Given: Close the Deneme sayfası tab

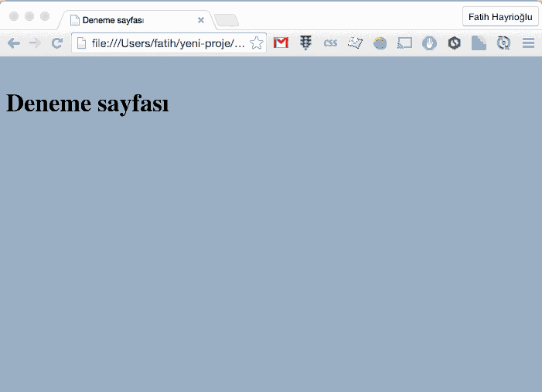Looking at the screenshot, I should [201, 20].
